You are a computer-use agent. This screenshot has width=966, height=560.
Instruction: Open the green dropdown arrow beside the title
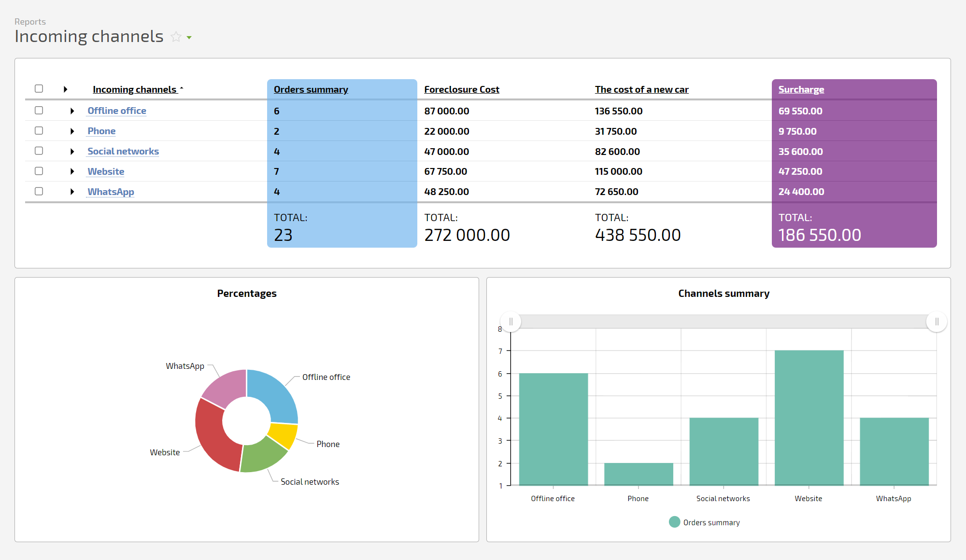tap(189, 38)
